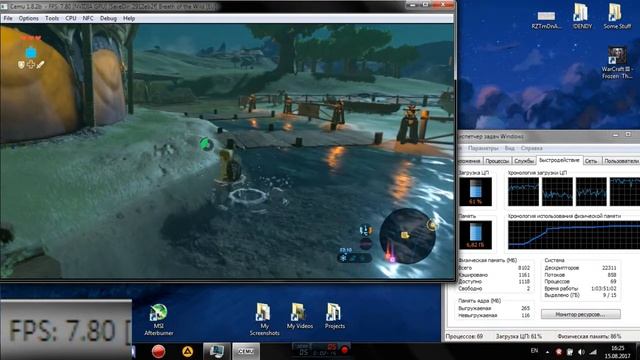
Task: Open Параметры menu in Task Manager
Action: coord(483,148)
